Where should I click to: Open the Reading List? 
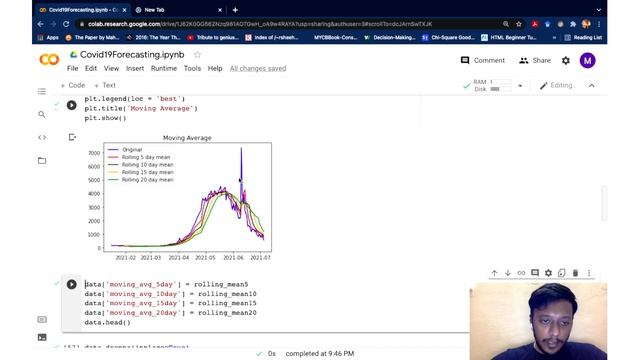click(583, 38)
